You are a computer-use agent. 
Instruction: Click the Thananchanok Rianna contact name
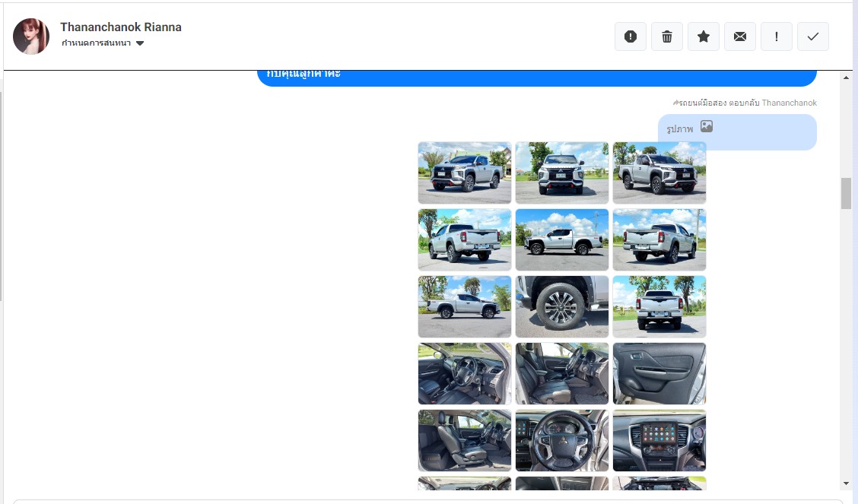coord(121,27)
